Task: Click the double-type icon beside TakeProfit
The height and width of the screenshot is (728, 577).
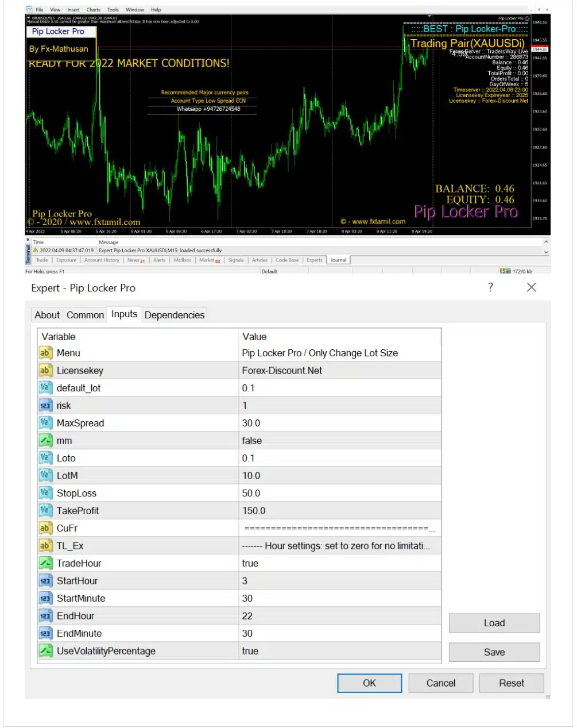Action: (x=45, y=511)
